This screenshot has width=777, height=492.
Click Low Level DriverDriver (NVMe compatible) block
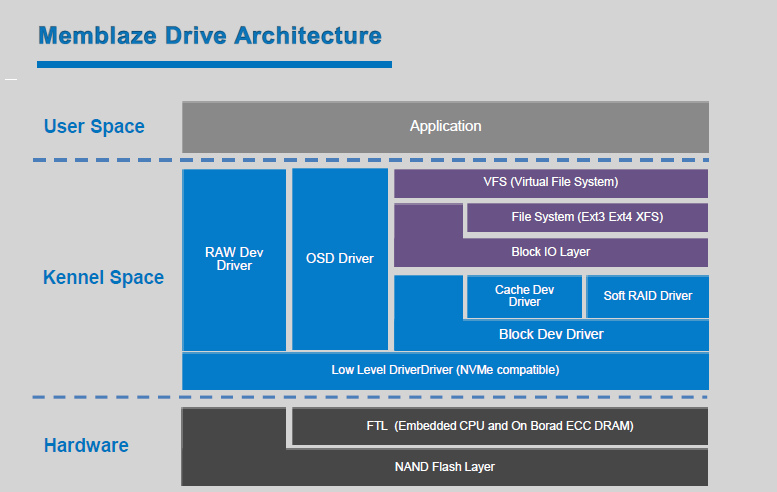click(445, 371)
